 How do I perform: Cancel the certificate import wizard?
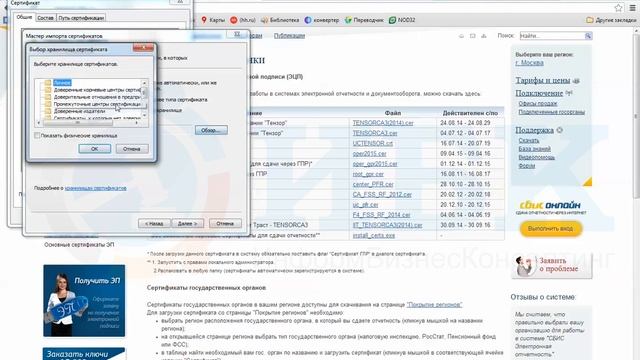225,223
